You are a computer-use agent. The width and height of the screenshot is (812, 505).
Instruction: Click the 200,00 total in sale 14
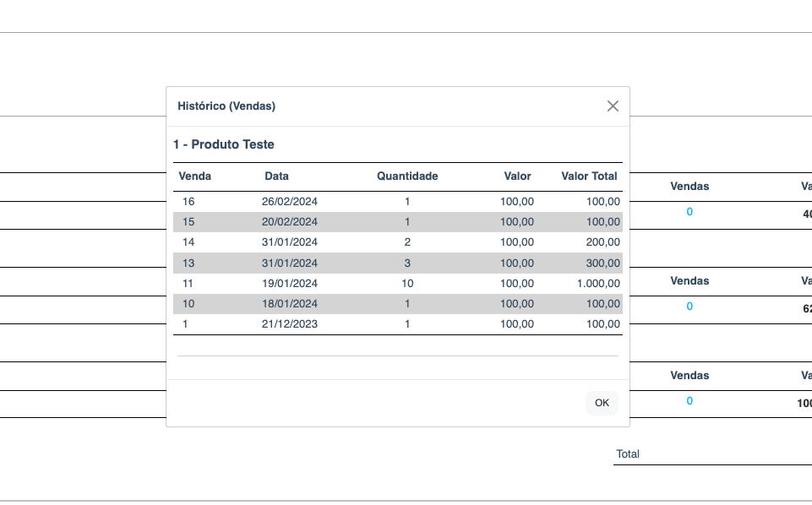(603, 242)
